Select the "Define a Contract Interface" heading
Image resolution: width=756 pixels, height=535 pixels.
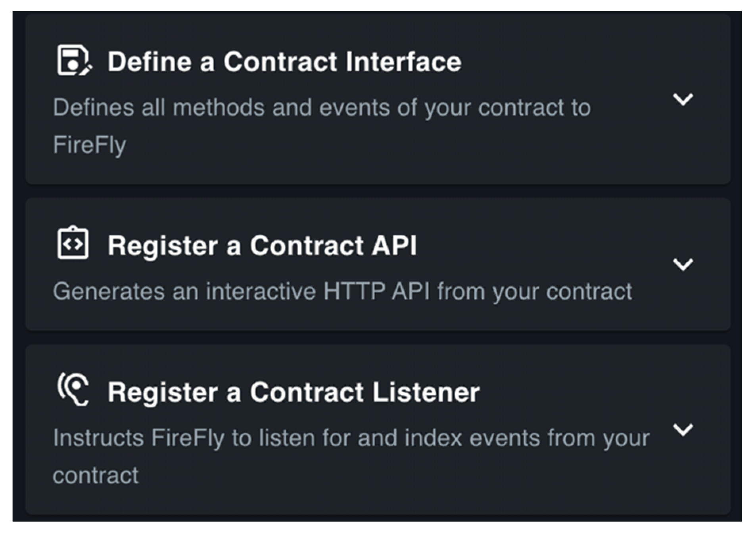[284, 62]
